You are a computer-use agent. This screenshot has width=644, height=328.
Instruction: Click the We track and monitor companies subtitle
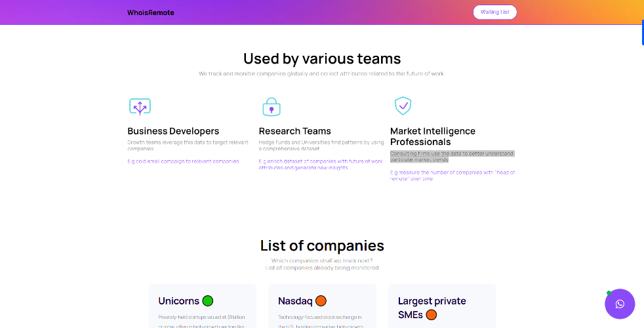pos(321,73)
